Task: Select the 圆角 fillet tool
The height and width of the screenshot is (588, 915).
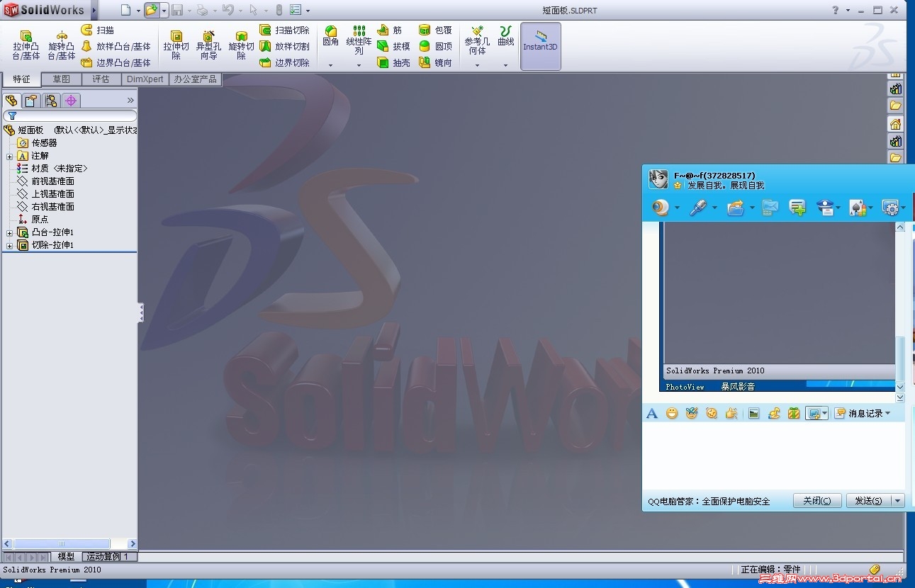Action: pyautogui.click(x=330, y=36)
